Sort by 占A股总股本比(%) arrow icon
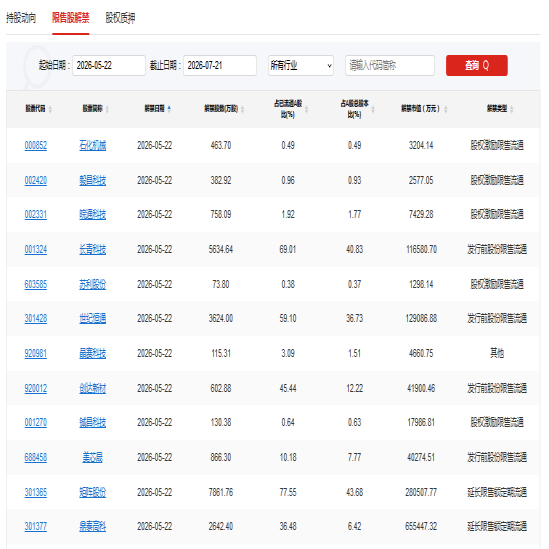Viewport: 549px width, 549px height. (x=373, y=109)
